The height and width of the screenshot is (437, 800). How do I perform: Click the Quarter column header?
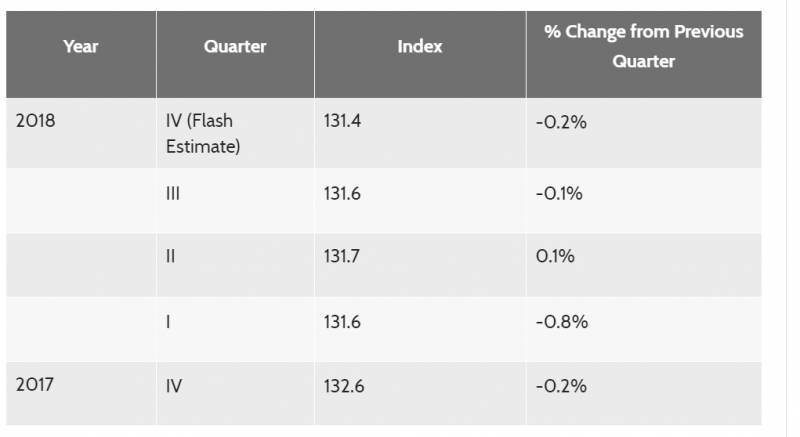click(x=234, y=47)
